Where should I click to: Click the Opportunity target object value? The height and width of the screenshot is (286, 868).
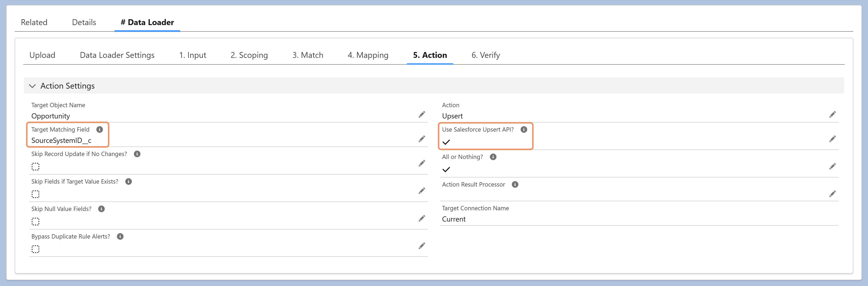tap(51, 116)
